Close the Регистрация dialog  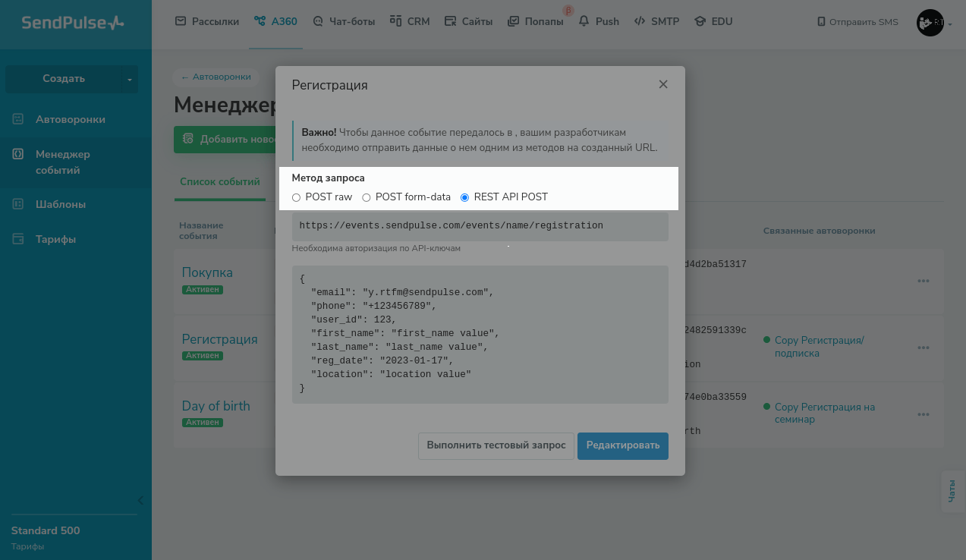point(663,84)
